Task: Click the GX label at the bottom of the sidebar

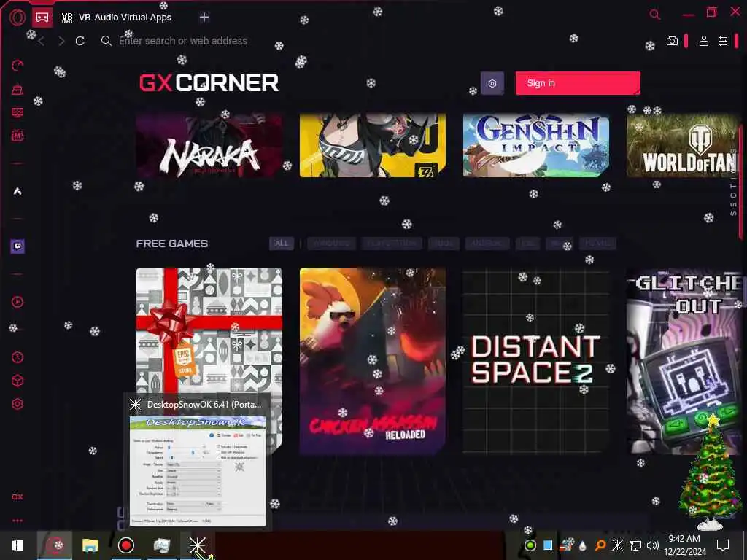Action: (x=18, y=497)
